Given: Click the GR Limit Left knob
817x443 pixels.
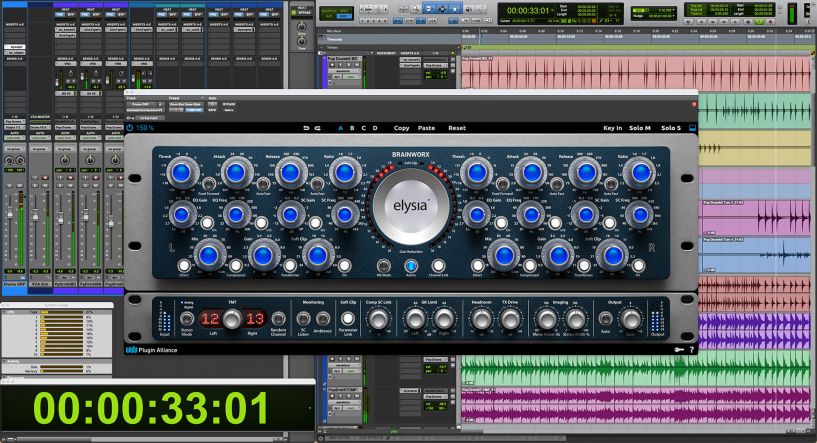Looking at the screenshot, I should pos(415,319).
